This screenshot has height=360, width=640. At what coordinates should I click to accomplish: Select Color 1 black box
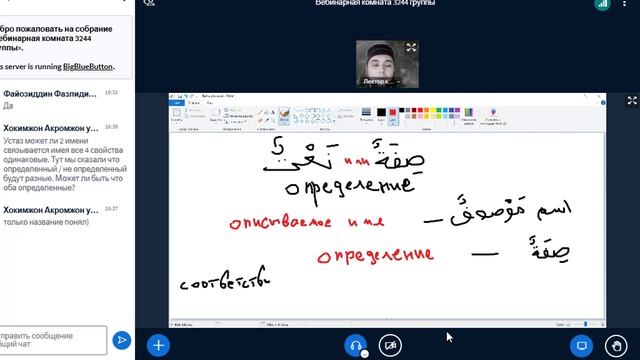381,115
